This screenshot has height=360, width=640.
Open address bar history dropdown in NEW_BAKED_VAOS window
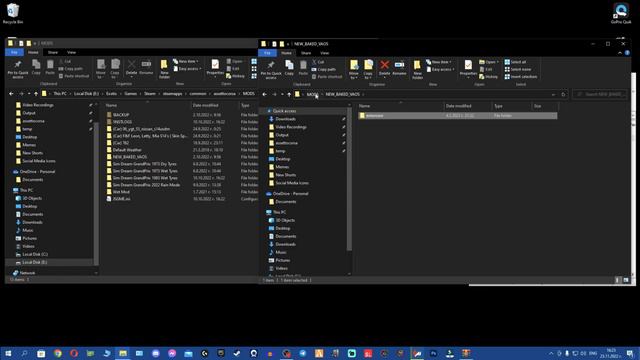coord(553,94)
